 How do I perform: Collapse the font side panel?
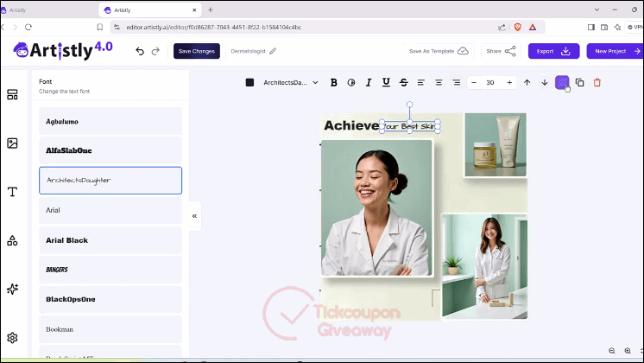coord(195,216)
